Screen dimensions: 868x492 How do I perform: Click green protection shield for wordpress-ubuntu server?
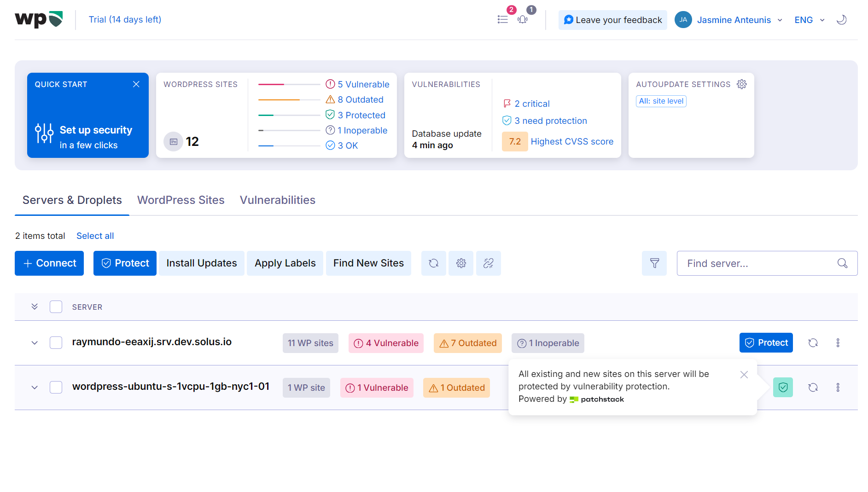click(783, 388)
